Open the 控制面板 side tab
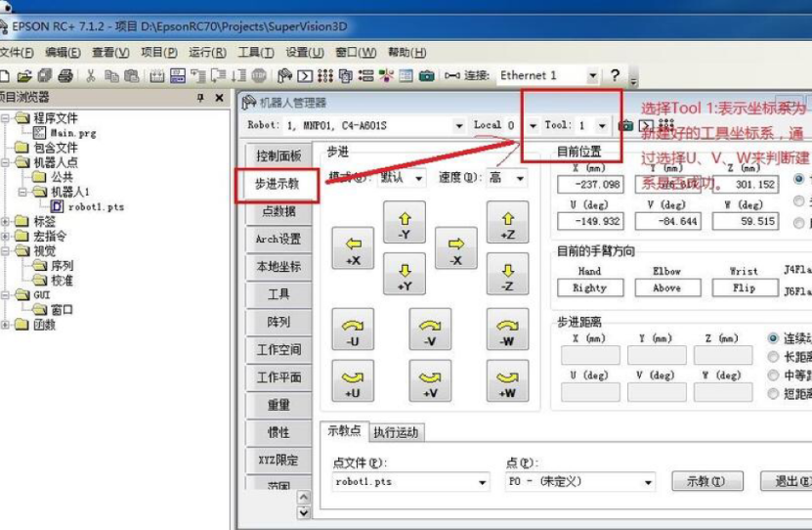The width and height of the screenshot is (812, 530). pos(278,155)
